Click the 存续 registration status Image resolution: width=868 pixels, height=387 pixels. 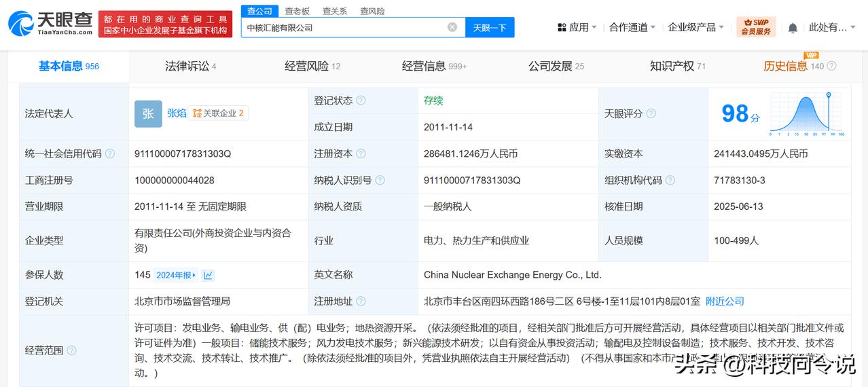pyautogui.click(x=433, y=100)
